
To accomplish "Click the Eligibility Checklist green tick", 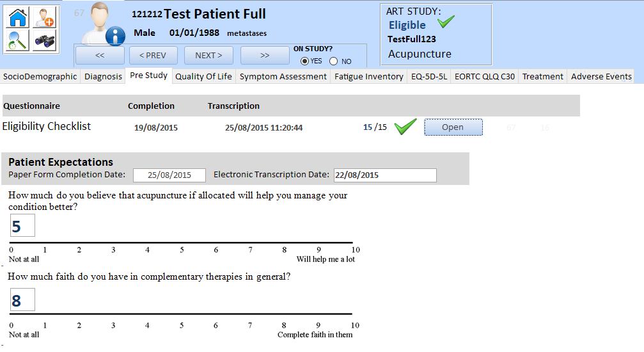I will [405, 127].
